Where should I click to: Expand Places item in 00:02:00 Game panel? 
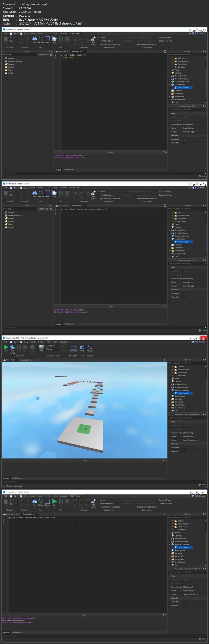point(3,70)
